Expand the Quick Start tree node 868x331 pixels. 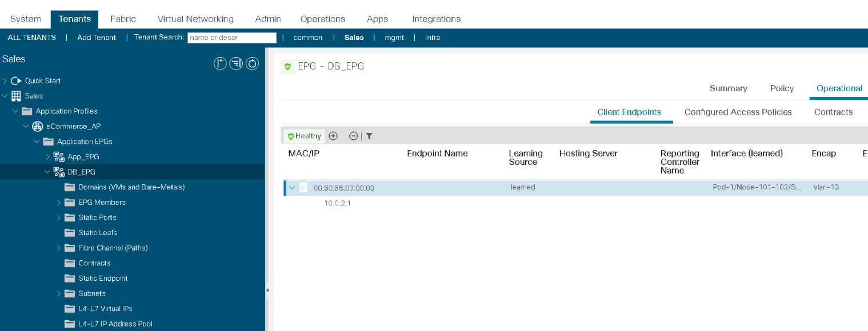tap(5, 80)
